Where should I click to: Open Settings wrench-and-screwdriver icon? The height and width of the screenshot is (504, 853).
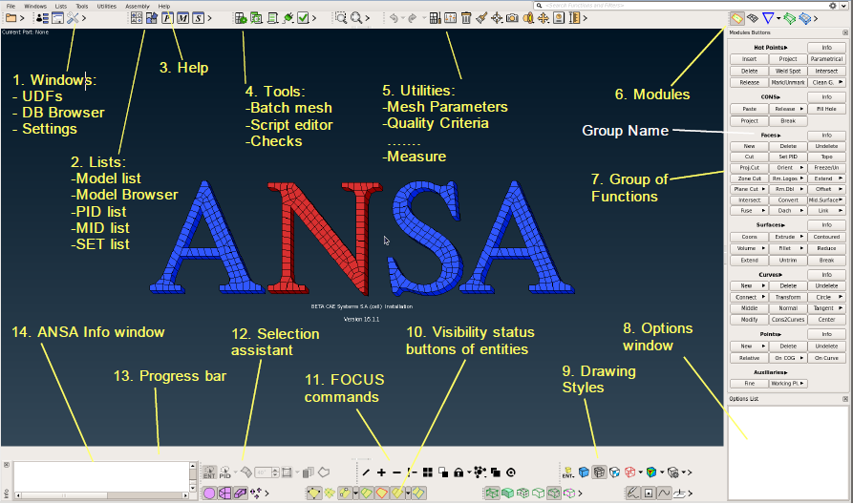coord(73,18)
